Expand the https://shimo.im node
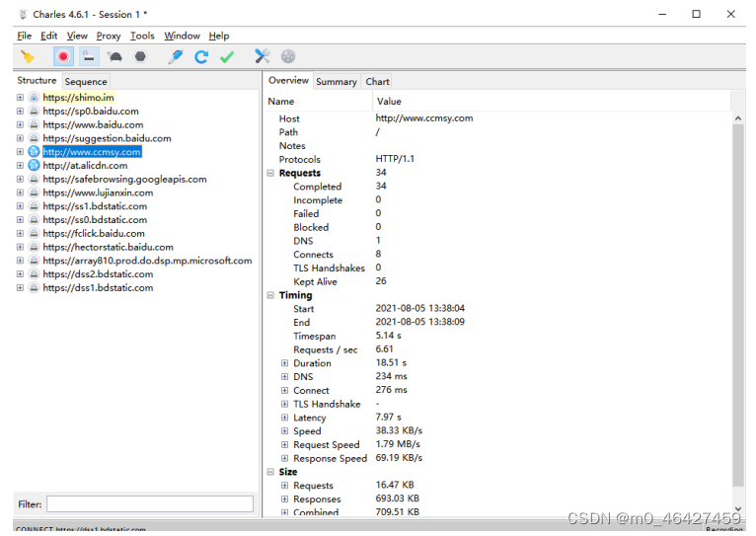756x536 pixels. (x=20, y=98)
